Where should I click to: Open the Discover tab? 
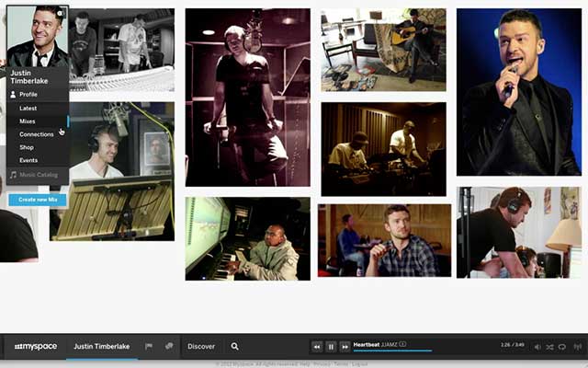[201, 346]
